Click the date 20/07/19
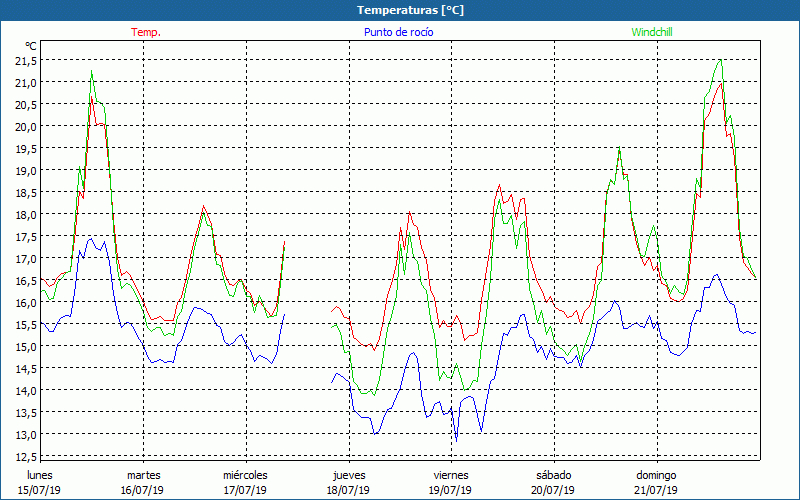 click(x=554, y=490)
